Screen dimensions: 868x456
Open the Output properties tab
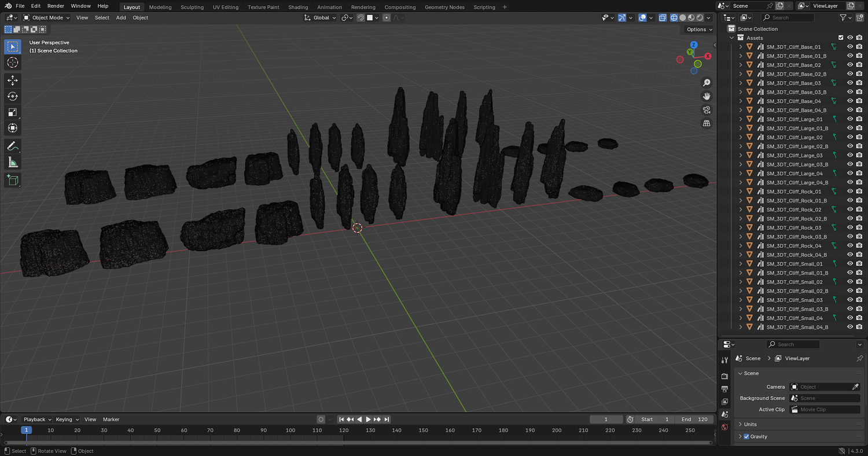(x=724, y=389)
